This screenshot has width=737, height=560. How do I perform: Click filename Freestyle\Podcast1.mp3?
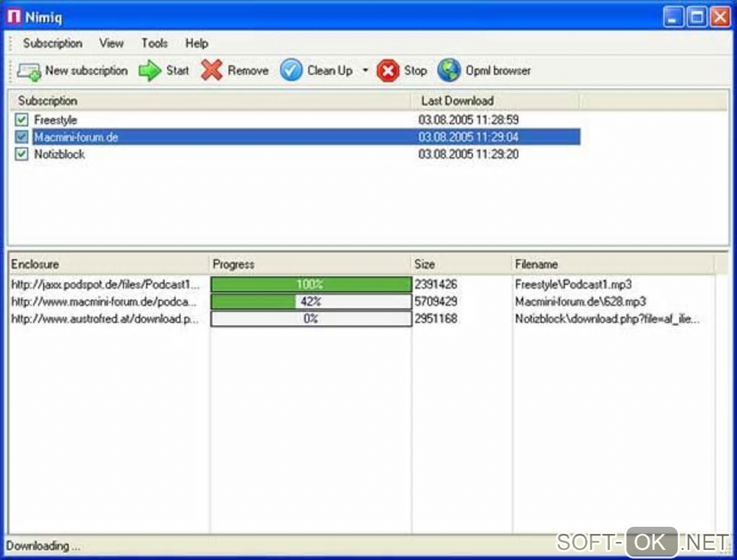pyautogui.click(x=574, y=285)
